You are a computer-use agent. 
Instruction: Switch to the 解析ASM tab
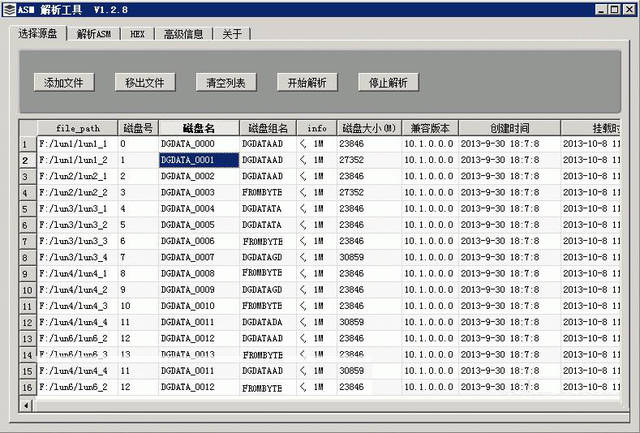[x=94, y=34]
